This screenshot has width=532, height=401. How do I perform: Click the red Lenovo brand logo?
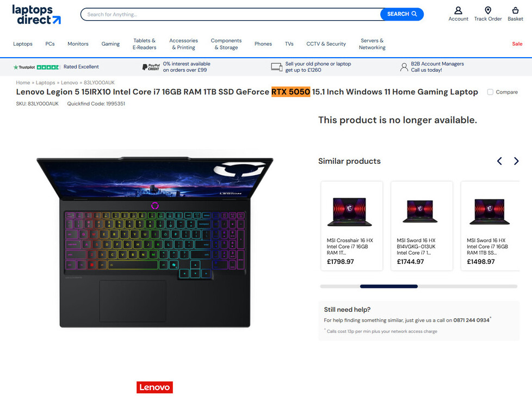(154, 387)
